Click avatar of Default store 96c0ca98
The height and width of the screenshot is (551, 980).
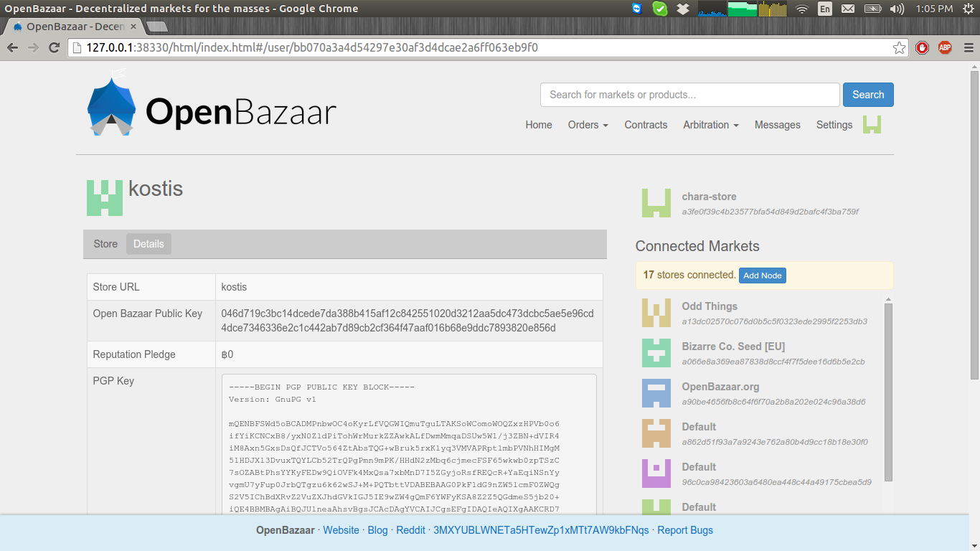click(656, 474)
